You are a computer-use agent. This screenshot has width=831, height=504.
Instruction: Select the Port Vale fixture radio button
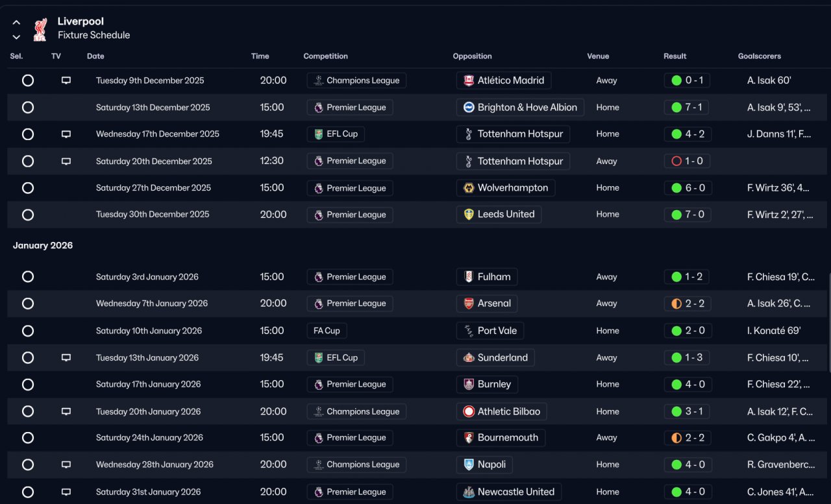[28, 331]
